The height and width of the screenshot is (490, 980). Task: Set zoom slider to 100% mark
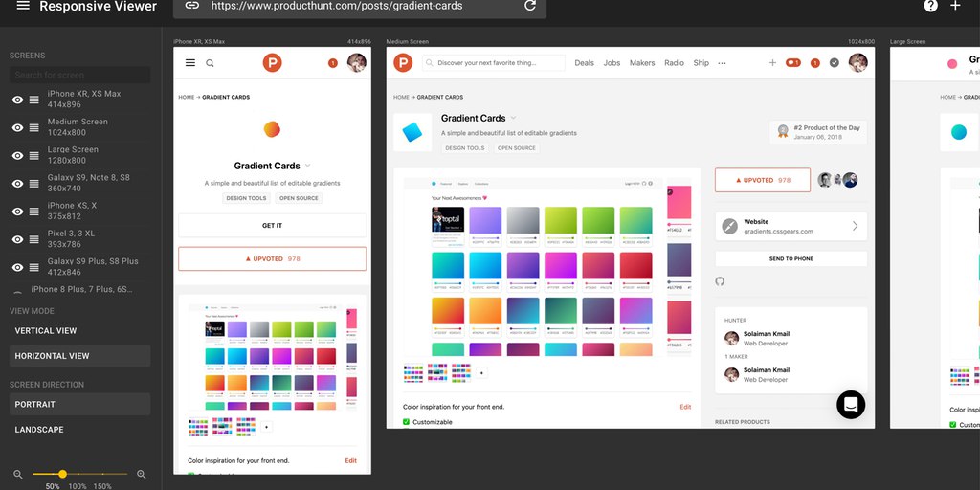click(78, 485)
